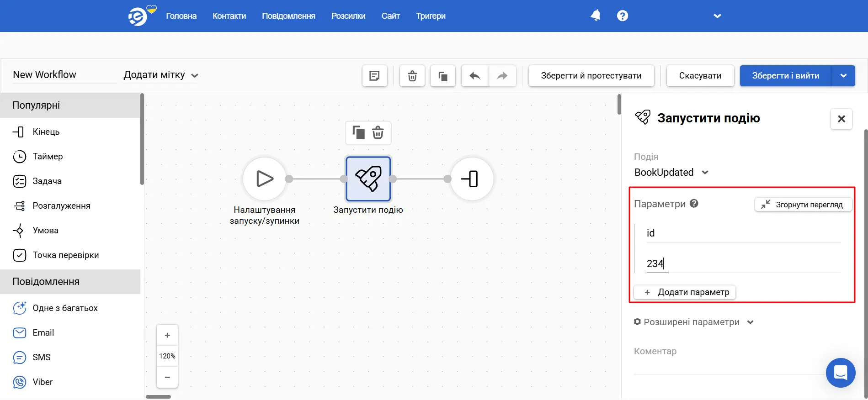Click the trash icon in workflow toolbar
This screenshot has height=400, width=868.
[412, 76]
